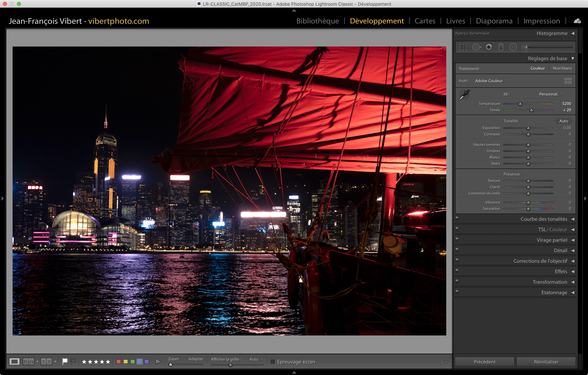The width and height of the screenshot is (588, 375).
Task: Activate the spot removal tool
Action: click(x=476, y=47)
